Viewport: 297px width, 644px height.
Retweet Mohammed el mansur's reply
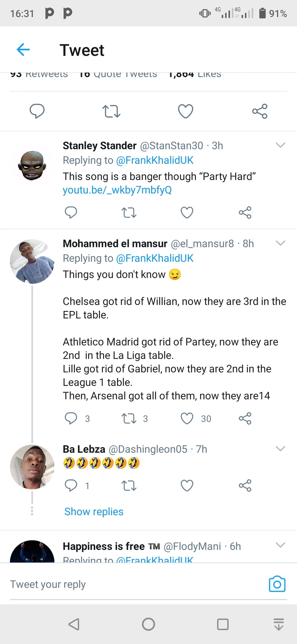coord(129,419)
